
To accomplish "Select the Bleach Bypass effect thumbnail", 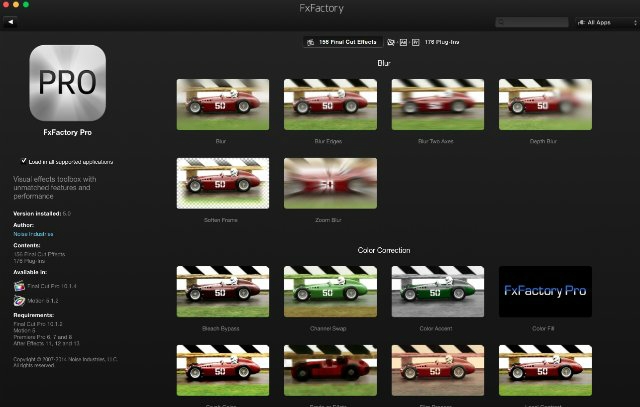I will pyautogui.click(x=221, y=291).
